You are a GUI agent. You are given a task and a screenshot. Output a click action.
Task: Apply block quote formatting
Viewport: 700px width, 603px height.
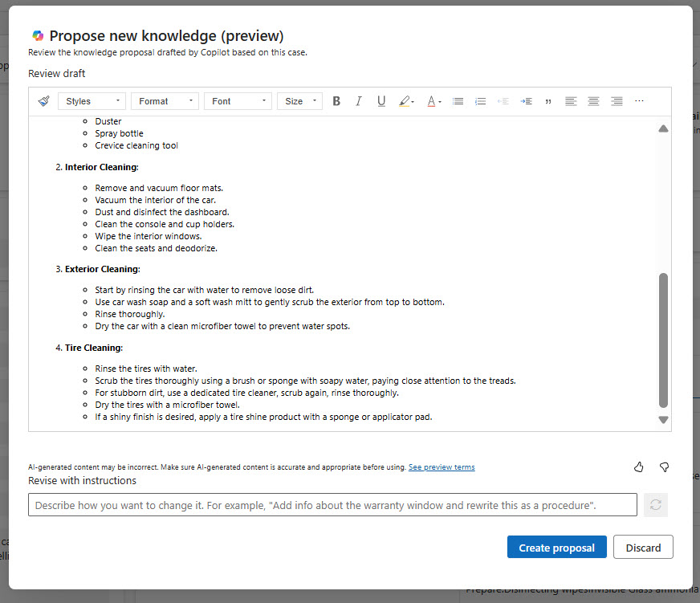coord(548,101)
